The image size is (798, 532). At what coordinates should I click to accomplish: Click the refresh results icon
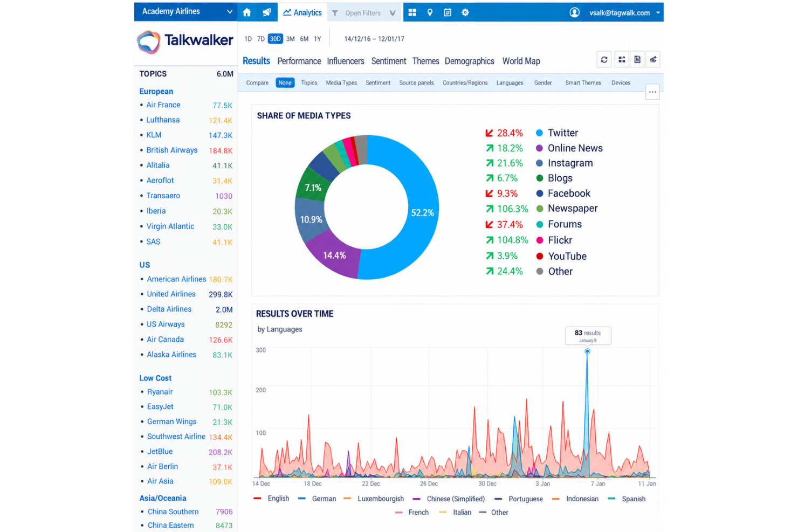click(604, 60)
